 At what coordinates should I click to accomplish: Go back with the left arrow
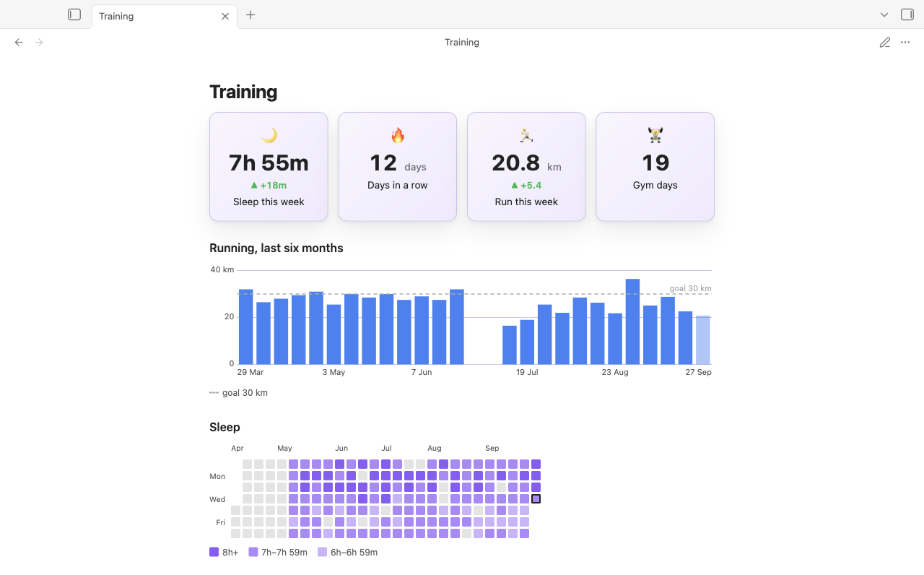click(x=19, y=43)
